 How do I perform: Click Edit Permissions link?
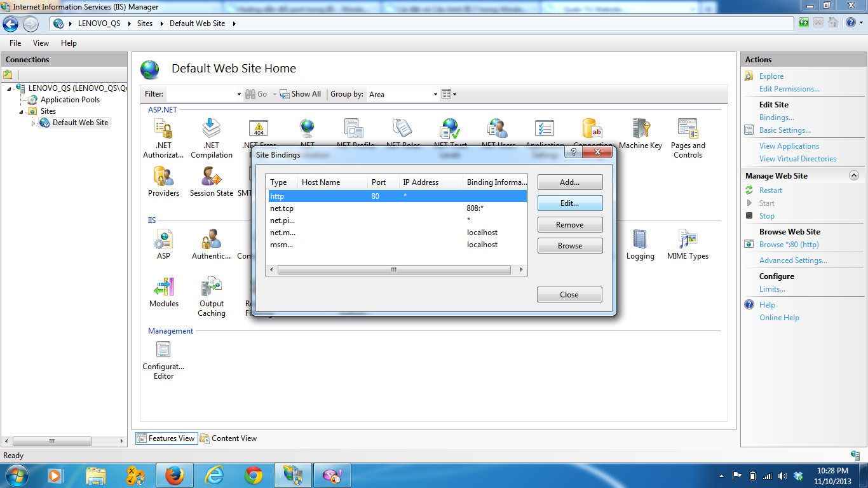tap(789, 89)
